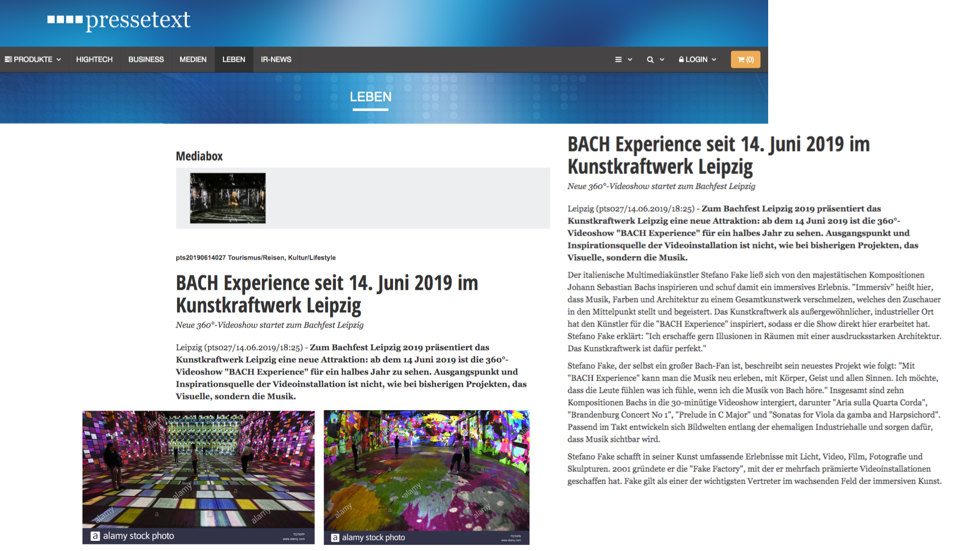The height and width of the screenshot is (551, 980).
Task: Click the pressetext logo
Action: [118, 20]
